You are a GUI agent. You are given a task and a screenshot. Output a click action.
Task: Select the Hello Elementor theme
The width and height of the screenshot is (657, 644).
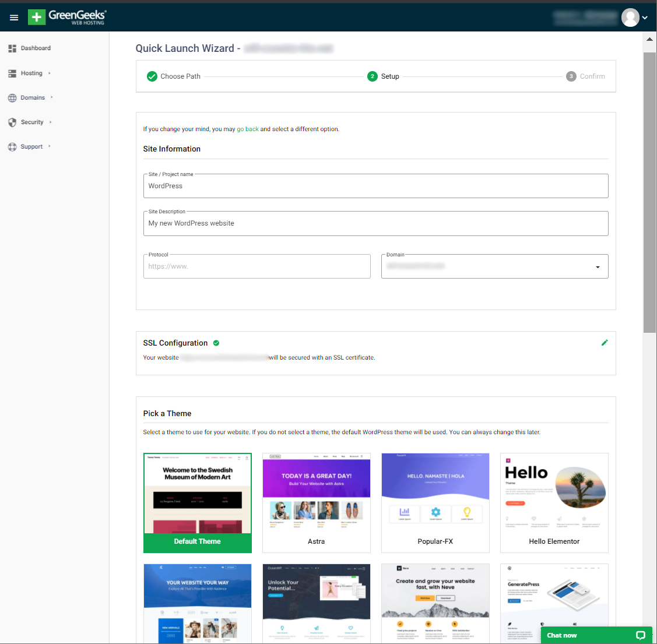tap(554, 503)
